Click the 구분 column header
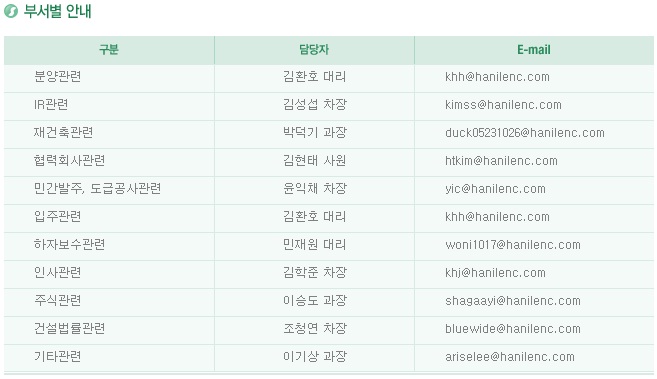 coord(109,50)
